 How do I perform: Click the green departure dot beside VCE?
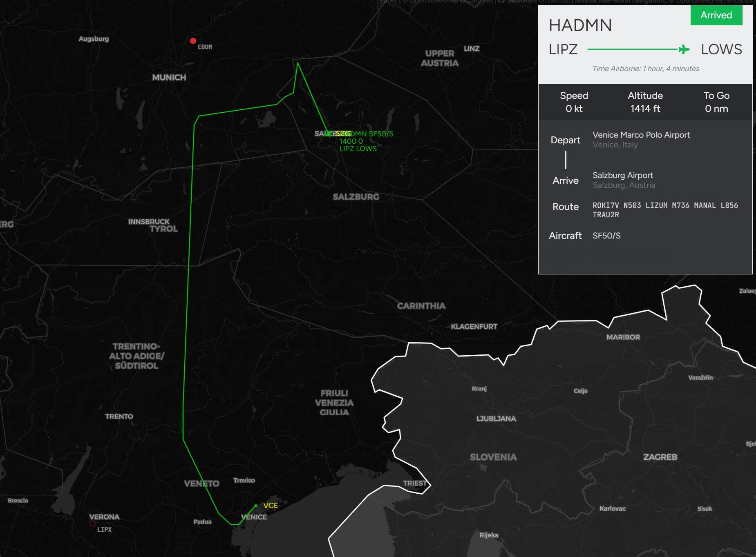point(256,506)
